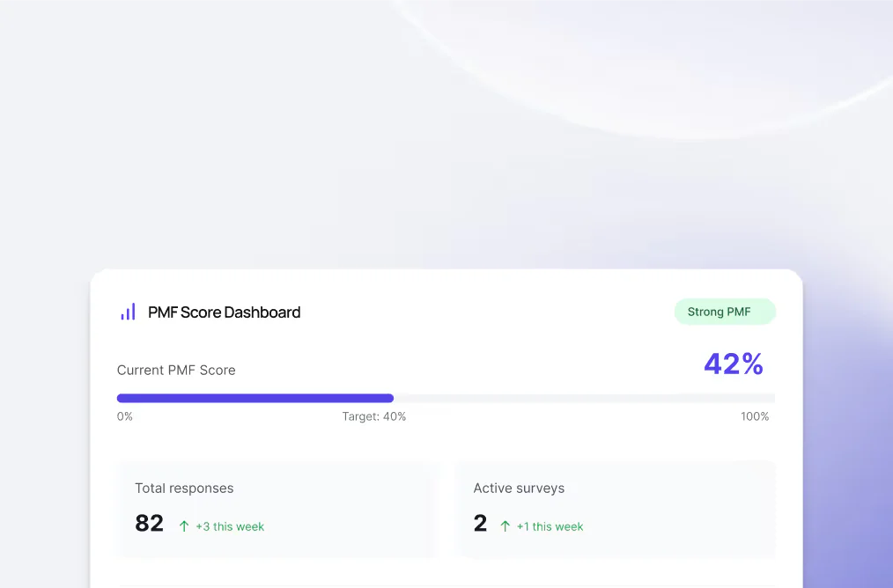Select the Current PMF Score label
The width and height of the screenshot is (893, 588).
(x=176, y=370)
